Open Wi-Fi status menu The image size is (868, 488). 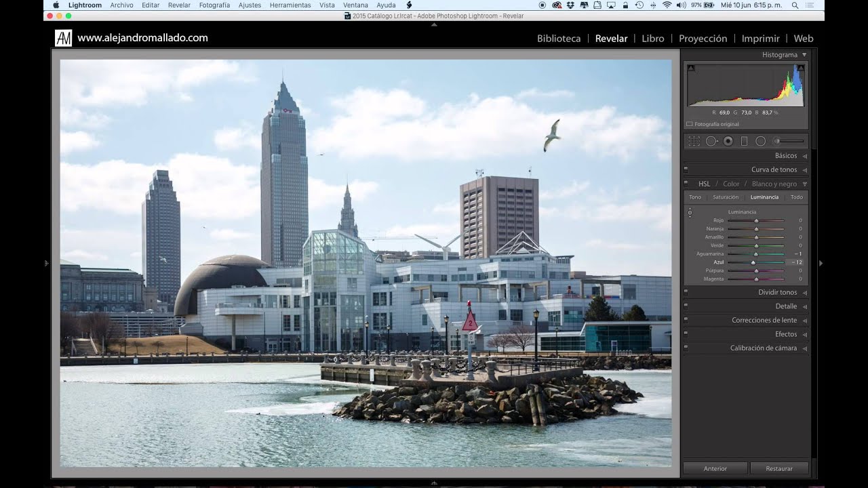click(x=667, y=5)
